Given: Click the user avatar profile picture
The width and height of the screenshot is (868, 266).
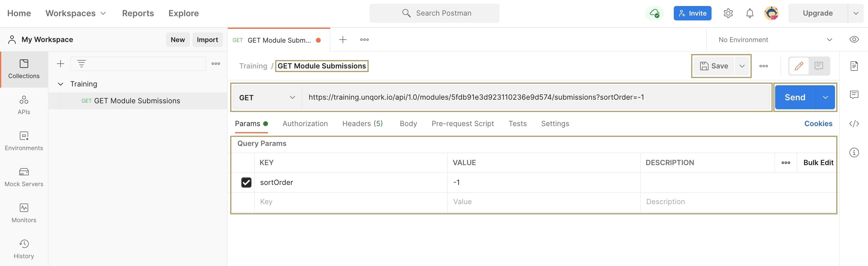Looking at the screenshot, I should tap(771, 13).
